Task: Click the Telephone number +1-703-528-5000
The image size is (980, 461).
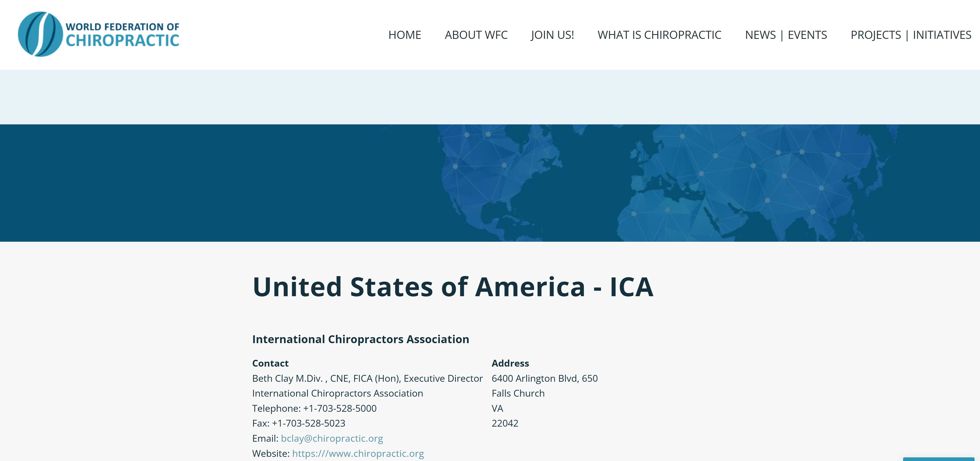Action: click(339, 409)
